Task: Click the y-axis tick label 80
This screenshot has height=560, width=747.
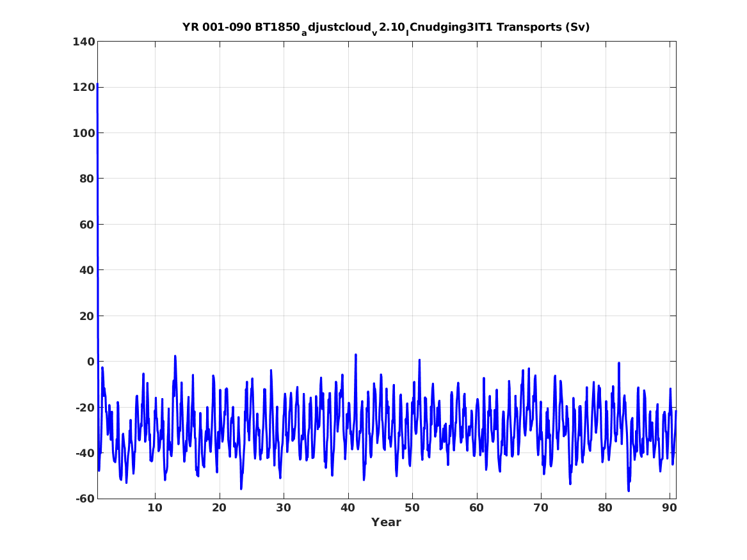Action: 86,179
